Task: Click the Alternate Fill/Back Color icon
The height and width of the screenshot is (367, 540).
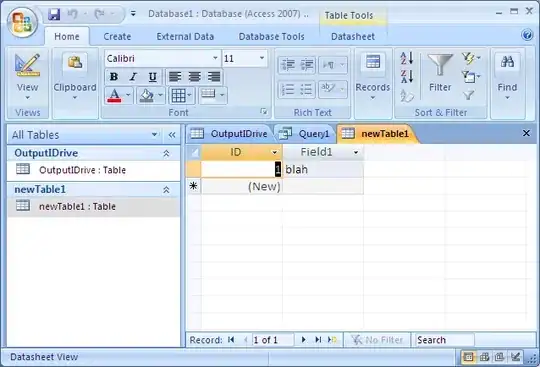Action: click(208, 94)
